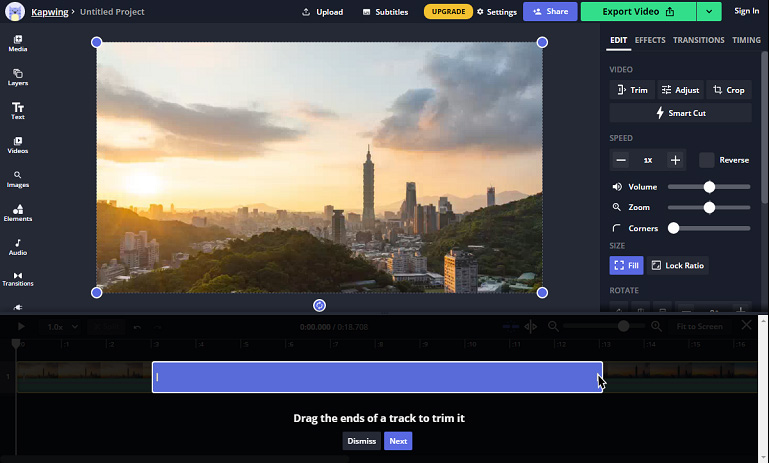Image resolution: width=769 pixels, height=463 pixels.
Task: Switch to the EFFECTS tab
Action: 650,40
